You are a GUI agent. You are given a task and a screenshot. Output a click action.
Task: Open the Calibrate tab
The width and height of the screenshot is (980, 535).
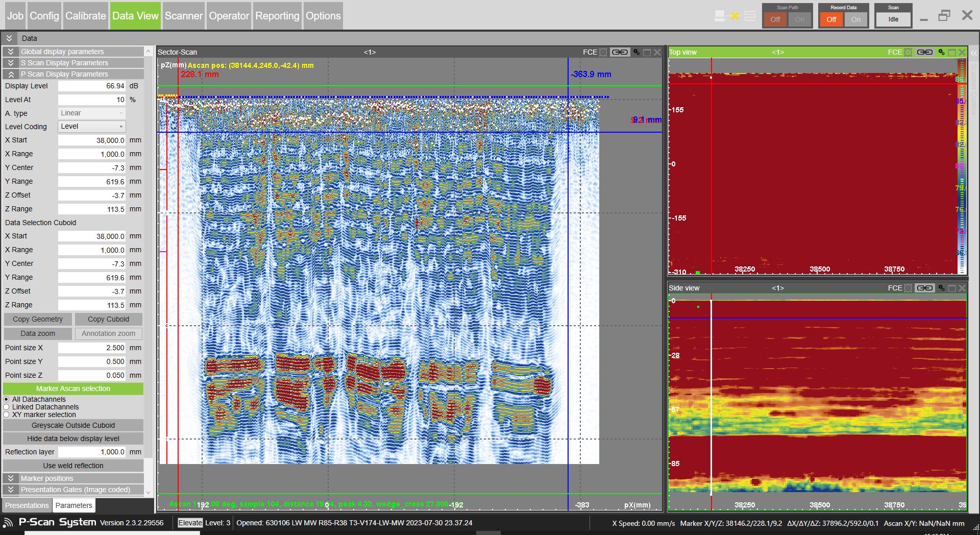pos(85,16)
